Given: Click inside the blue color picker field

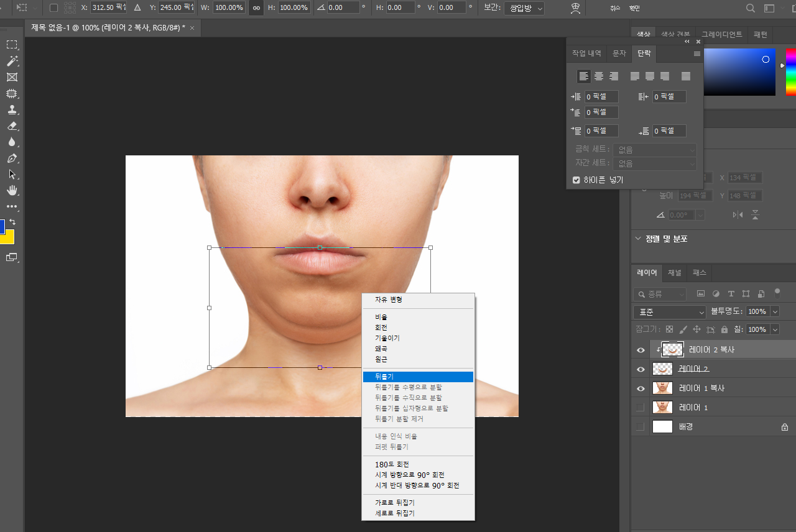Looking at the screenshot, I should click(x=739, y=72).
